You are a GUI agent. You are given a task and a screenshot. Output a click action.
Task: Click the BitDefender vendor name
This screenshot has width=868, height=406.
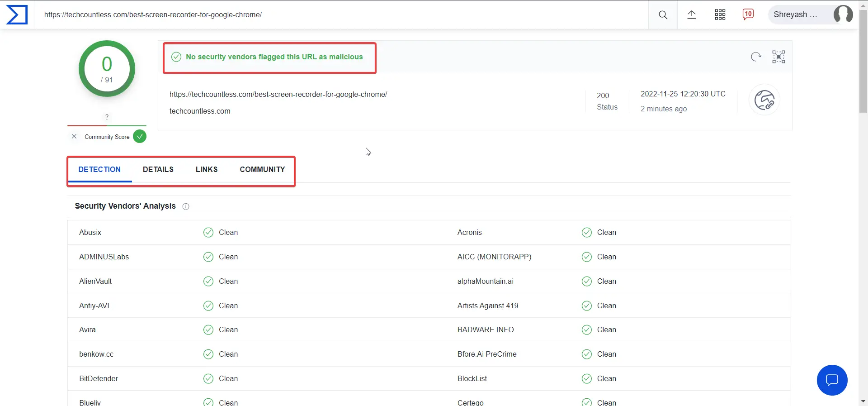coord(99,378)
